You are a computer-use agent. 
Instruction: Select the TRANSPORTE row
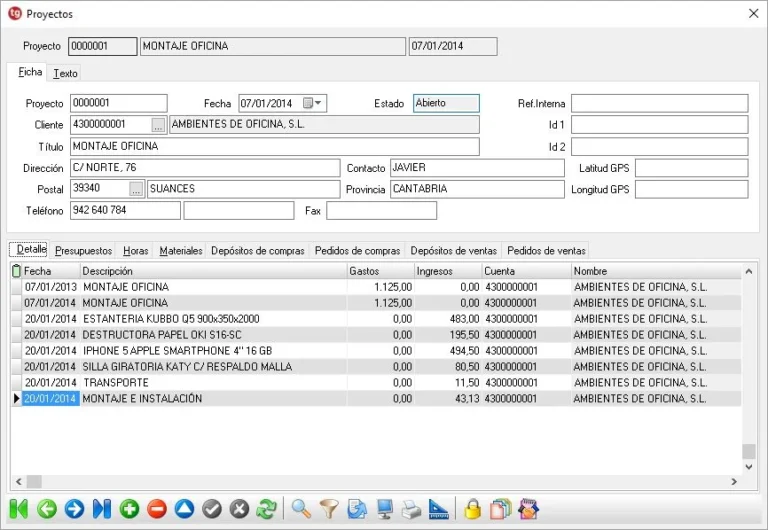point(376,383)
